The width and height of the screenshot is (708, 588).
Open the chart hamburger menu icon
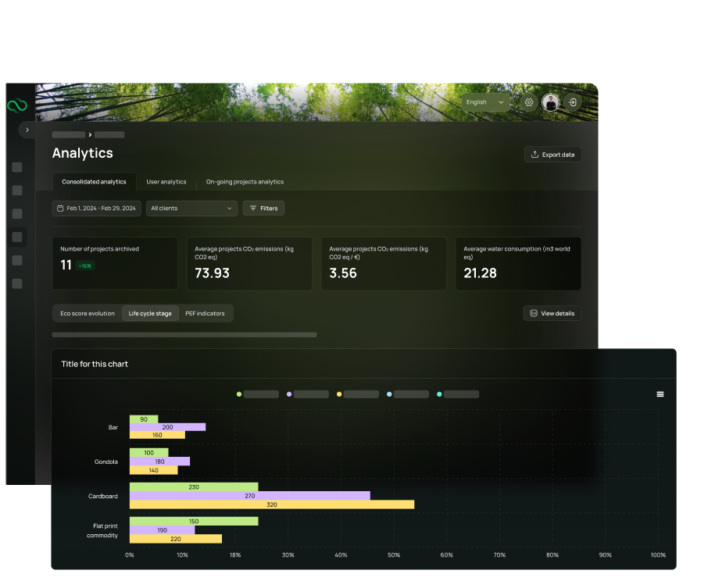[x=660, y=394]
